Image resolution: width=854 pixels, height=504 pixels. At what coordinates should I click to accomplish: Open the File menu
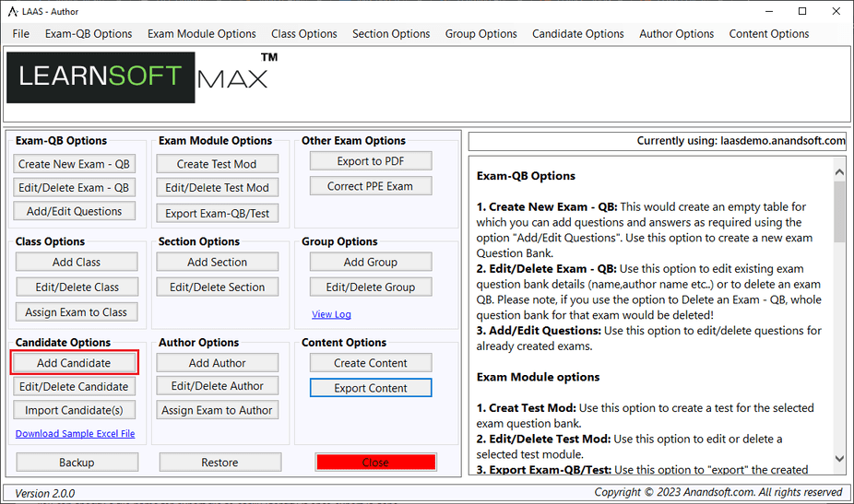click(21, 34)
